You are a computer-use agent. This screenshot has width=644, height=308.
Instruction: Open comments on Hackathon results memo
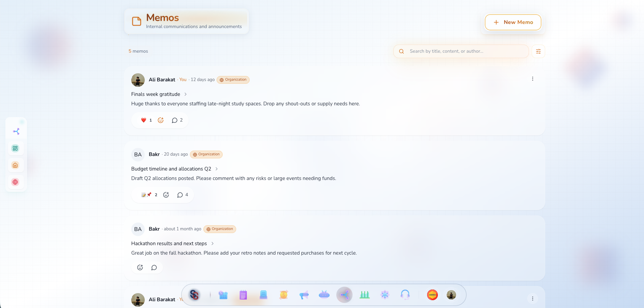154,267
